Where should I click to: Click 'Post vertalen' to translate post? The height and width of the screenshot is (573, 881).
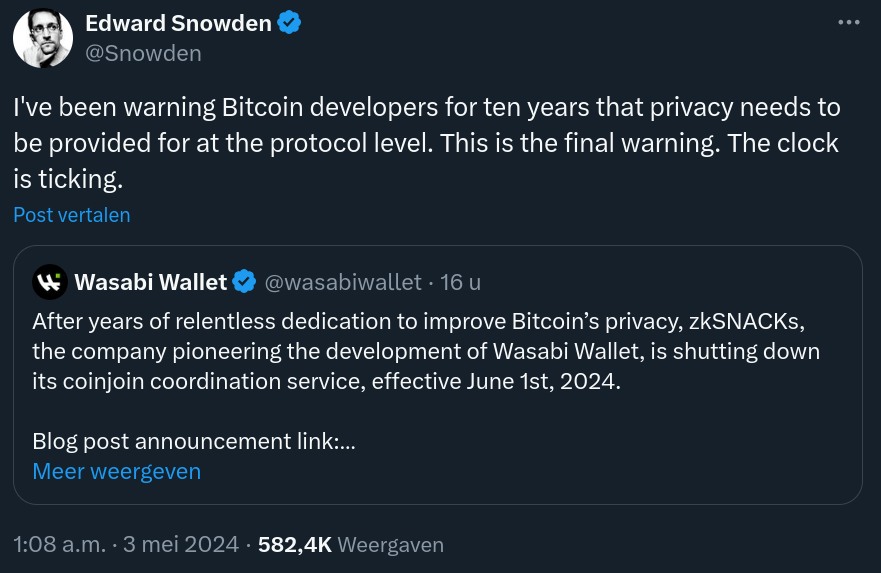[x=72, y=215]
